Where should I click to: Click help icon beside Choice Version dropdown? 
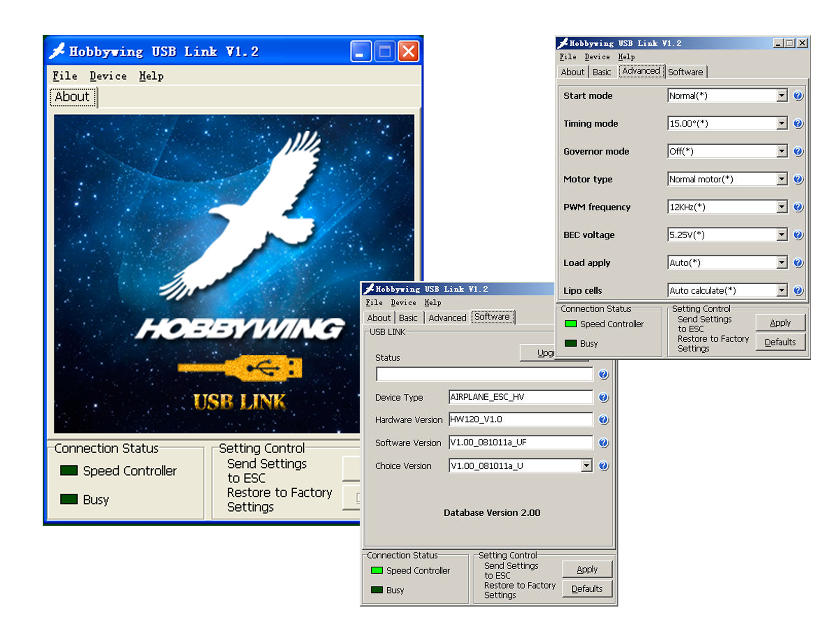point(603,466)
